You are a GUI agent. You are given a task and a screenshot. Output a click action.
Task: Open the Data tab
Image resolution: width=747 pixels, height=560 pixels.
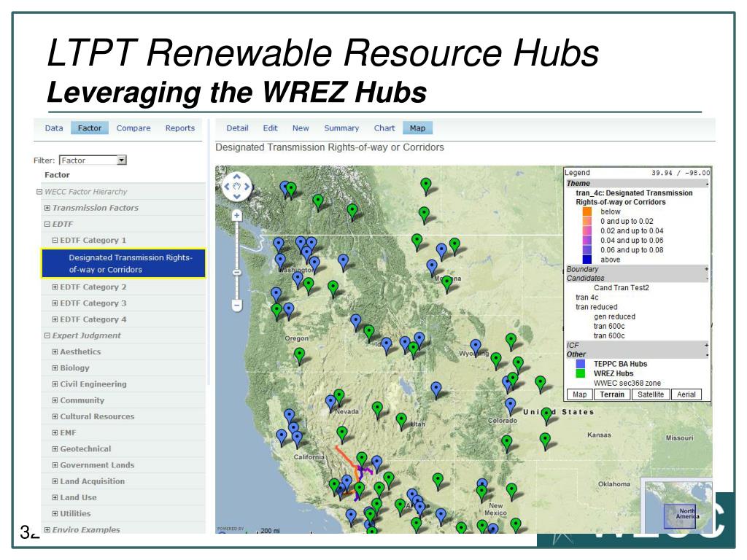click(54, 128)
